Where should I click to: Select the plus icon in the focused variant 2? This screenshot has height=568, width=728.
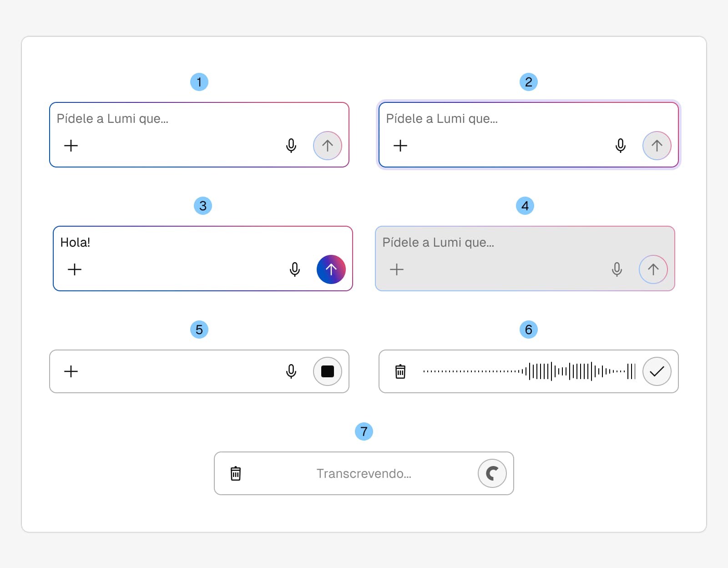coord(400,146)
